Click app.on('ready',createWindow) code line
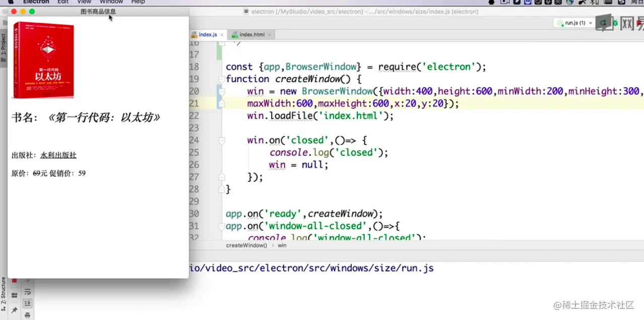 tap(304, 214)
